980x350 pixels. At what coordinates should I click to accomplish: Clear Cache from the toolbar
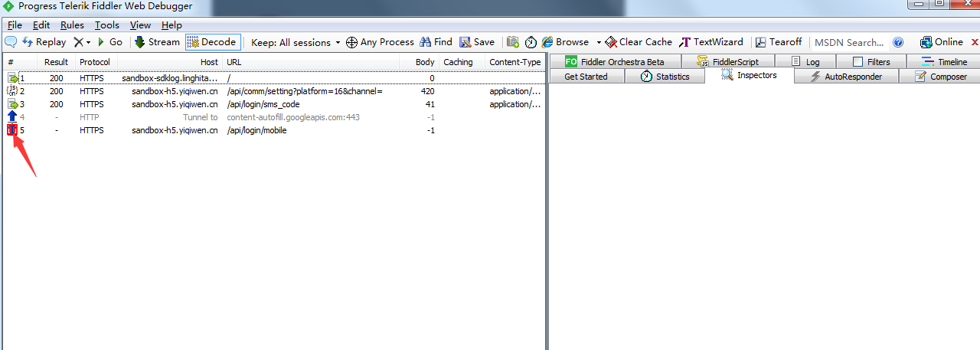pyautogui.click(x=639, y=42)
